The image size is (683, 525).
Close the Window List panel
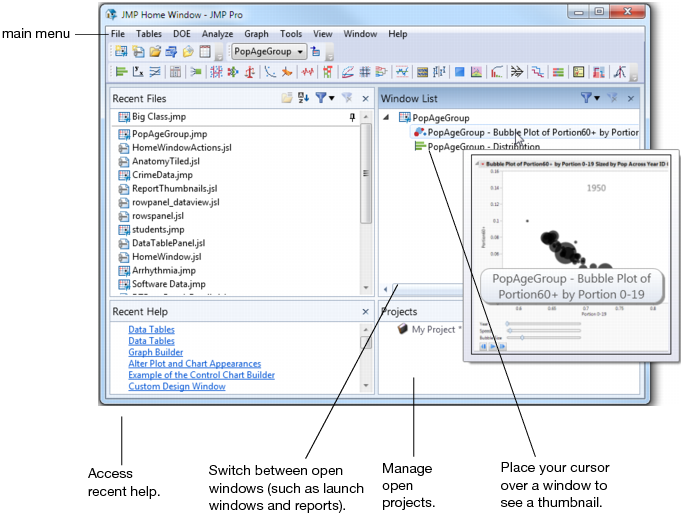pos(632,98)
